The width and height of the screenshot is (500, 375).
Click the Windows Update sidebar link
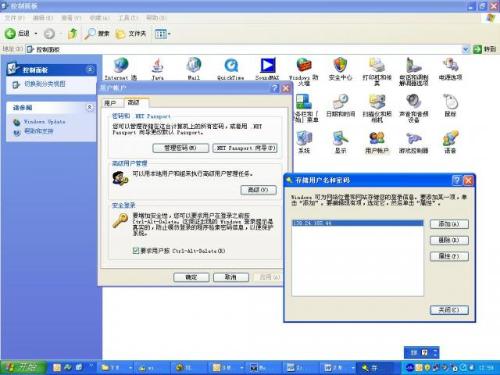(x=44, y=122)
